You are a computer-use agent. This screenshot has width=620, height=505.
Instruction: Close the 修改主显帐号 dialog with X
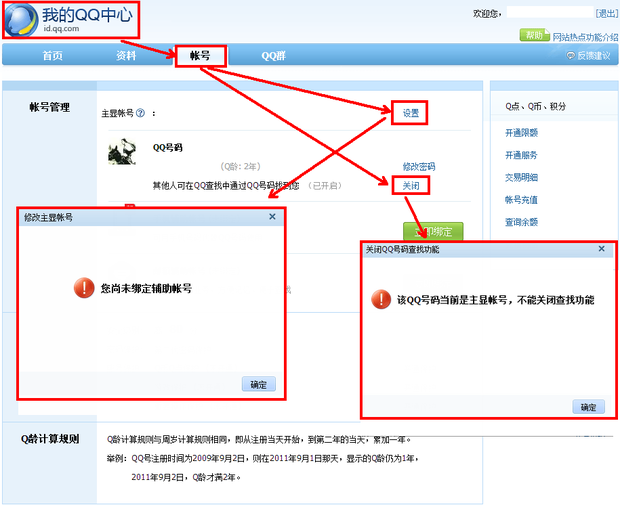pos(272,216)
